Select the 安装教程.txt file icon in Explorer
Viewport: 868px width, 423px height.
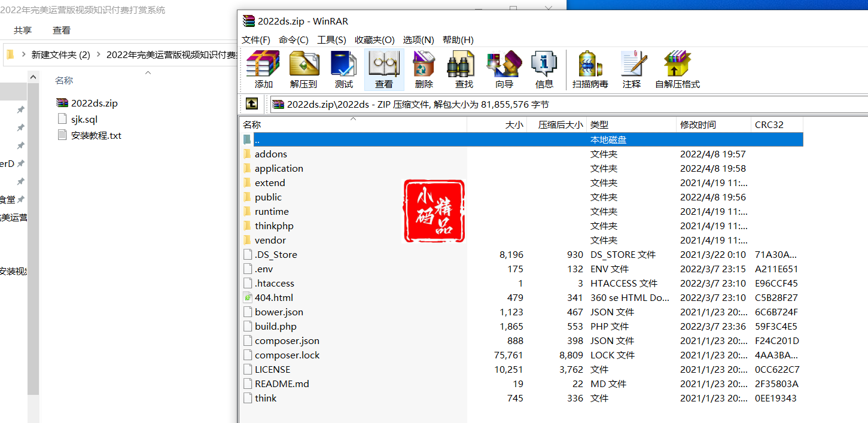[62, 135]
